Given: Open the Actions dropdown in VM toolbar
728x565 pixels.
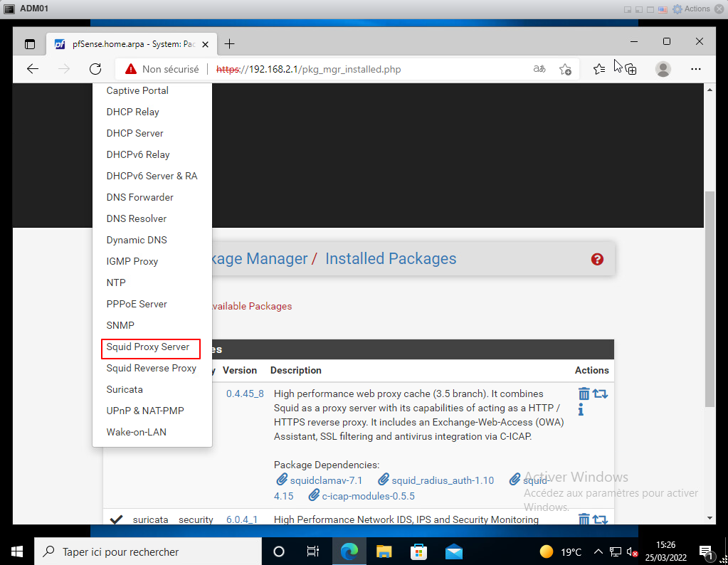Looking at the screenshot, I should 692,9.
